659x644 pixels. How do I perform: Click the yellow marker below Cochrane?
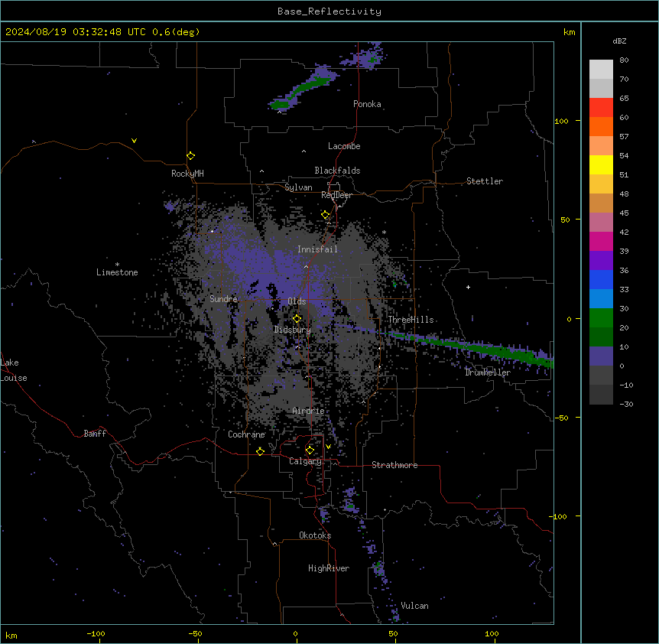260,451
